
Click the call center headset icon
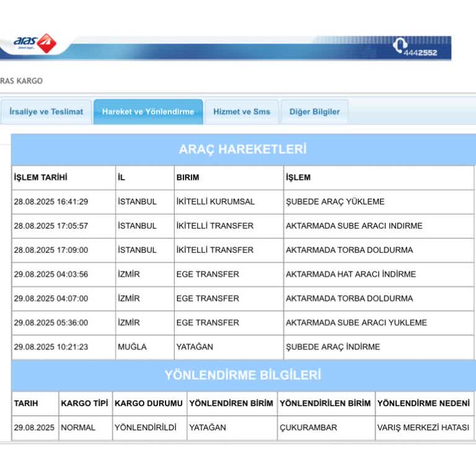pyautogui.click(x=400, y=45)
